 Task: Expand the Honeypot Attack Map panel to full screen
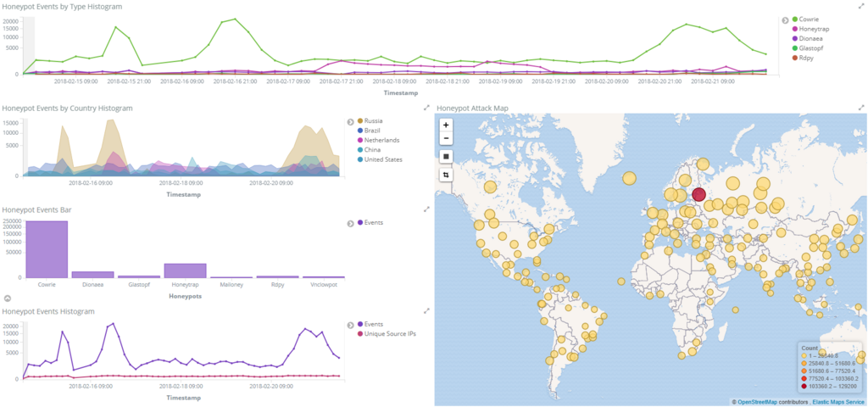point(861,108)
